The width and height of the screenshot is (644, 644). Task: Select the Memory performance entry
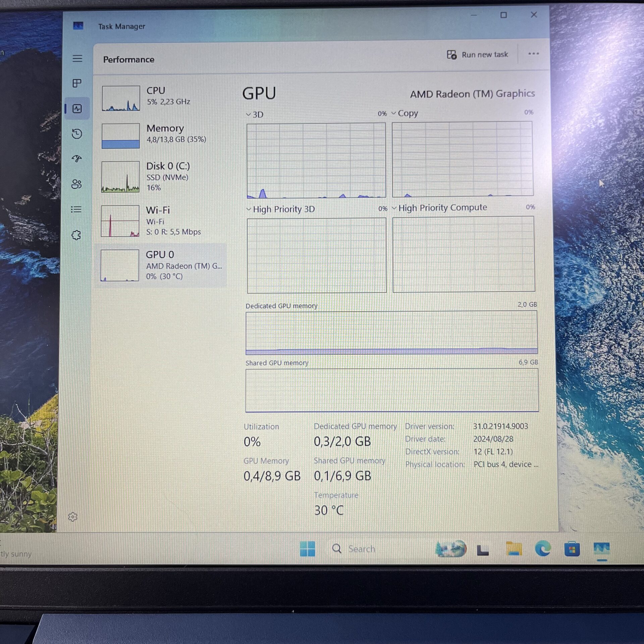point(161,135)
